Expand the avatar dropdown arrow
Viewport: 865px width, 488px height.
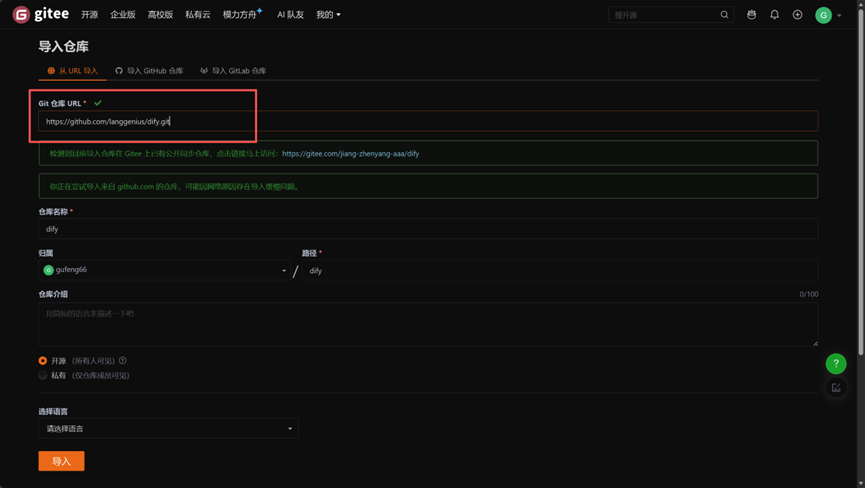point(839,15)
